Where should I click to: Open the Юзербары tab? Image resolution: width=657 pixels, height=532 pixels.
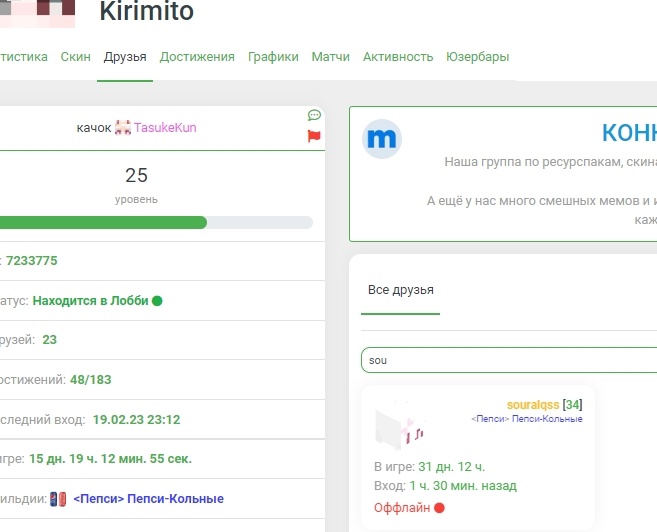point(477,57)
